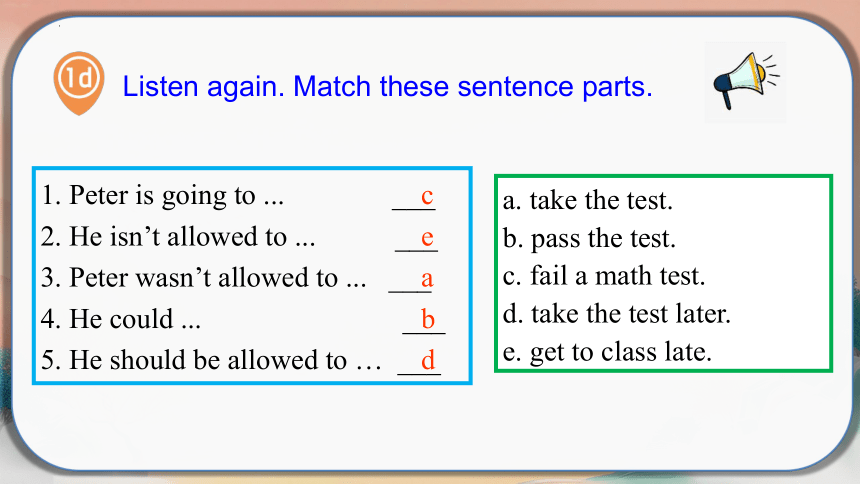Click the heading 'Listen again. Match these sentence parts.'
Viewport: 860px width, 484px height.
387,86
